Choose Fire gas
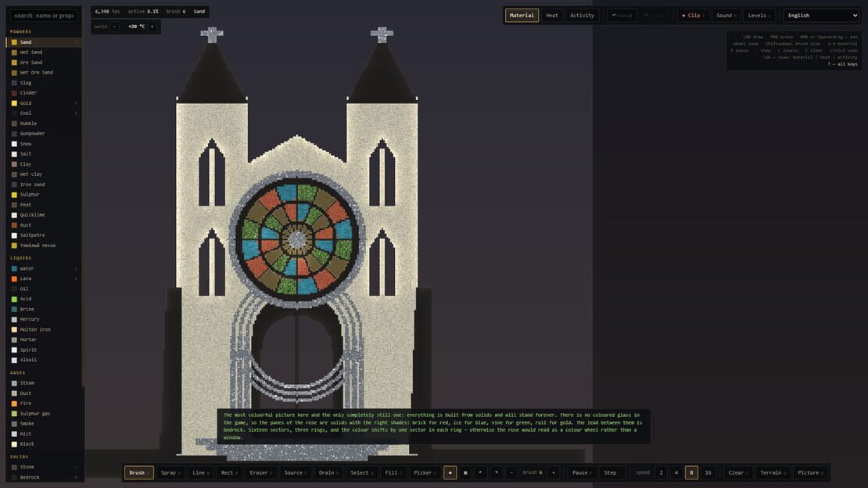The height and width of the screenshot is (488, 868). pyautogui.click(x=43, y=404)
